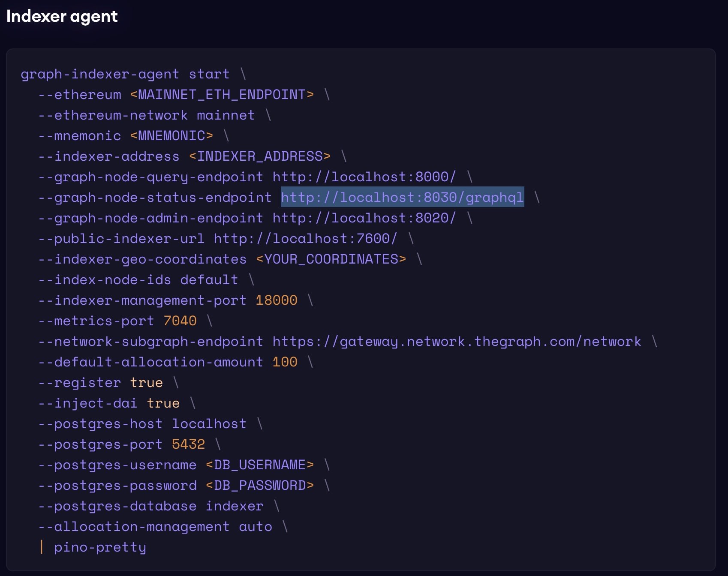Viewport: 728px width, 576px height.
Task: Click 'graph-indexer-agent start' command line
Action: coord(125,74)
